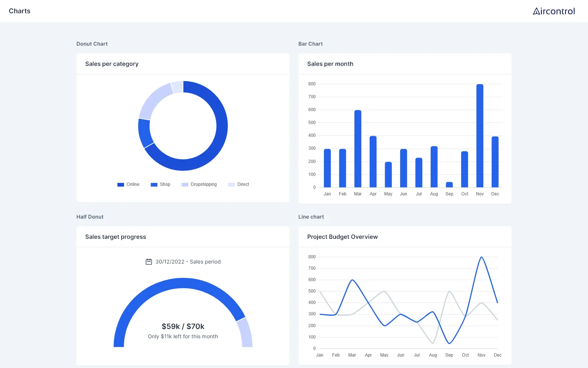
Task: Click the blue line peak at Nov
Action: pos(481,257)
